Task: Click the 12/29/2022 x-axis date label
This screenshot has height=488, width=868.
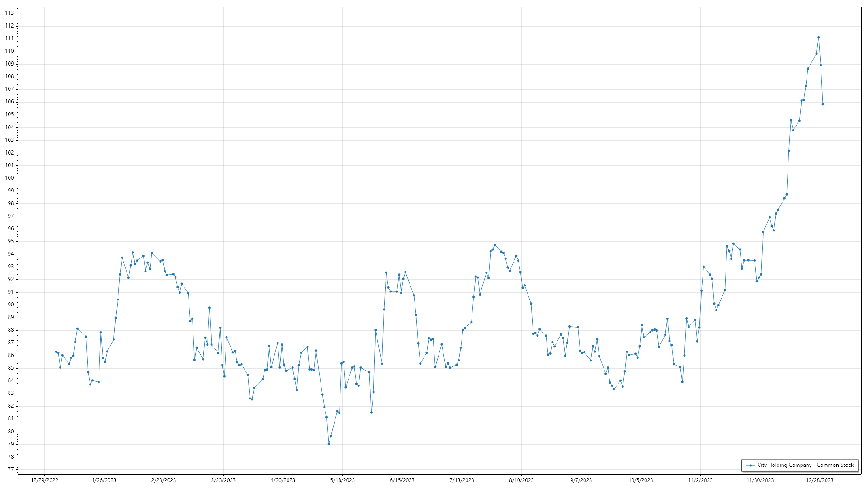Action: pos(44,480)
